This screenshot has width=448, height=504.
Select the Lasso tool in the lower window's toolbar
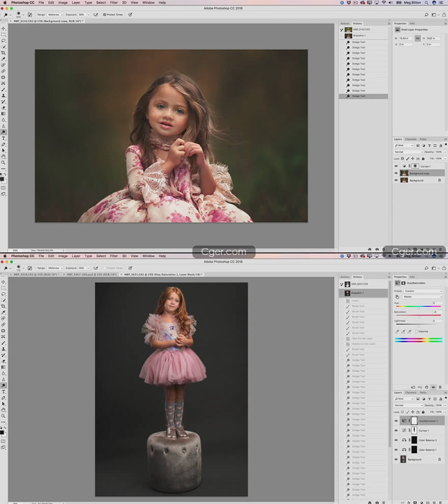coord(3,294)
